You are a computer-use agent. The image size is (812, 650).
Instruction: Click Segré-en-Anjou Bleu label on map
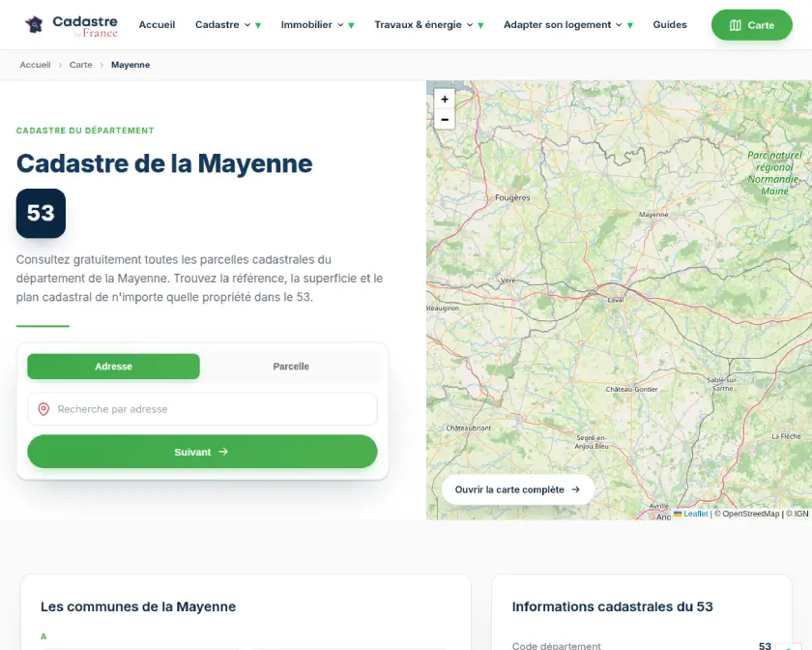(x=592, y=442)
